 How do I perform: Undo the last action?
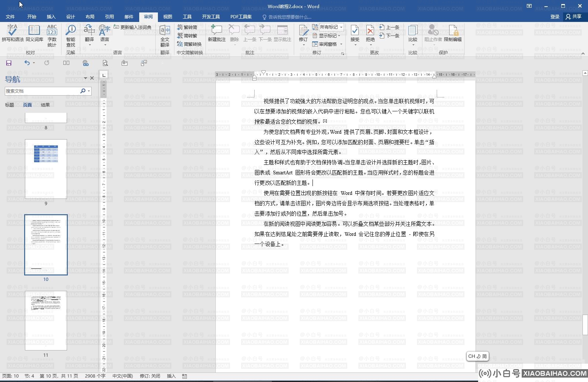tap(27, 63)
